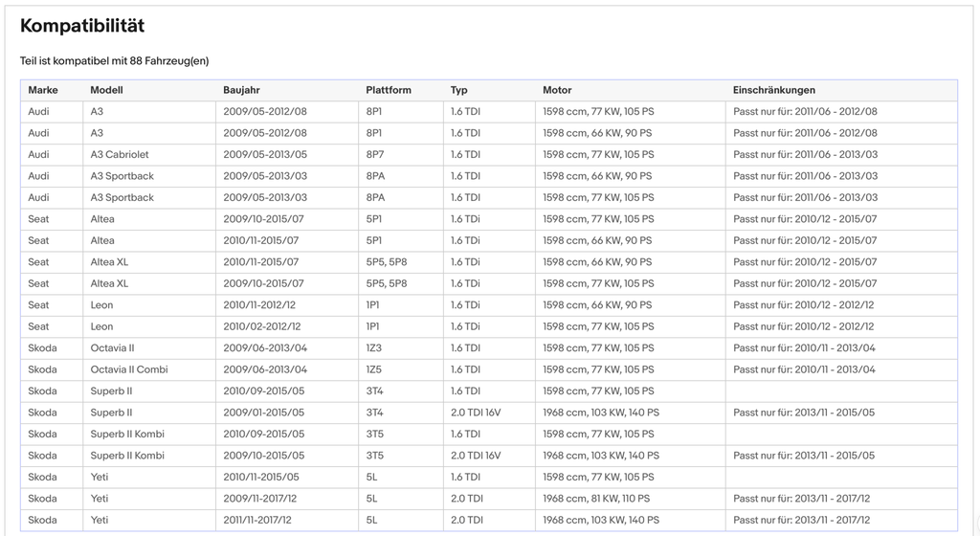
Task: Click the 8P7 platform cell
Action: pos(375,154)
